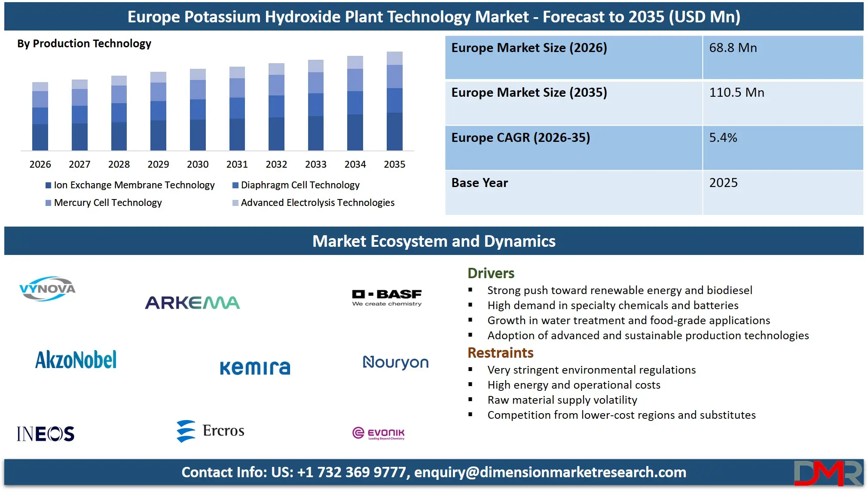
Task: Click the Nouryon logo
Action: click(x=395, y=363)
